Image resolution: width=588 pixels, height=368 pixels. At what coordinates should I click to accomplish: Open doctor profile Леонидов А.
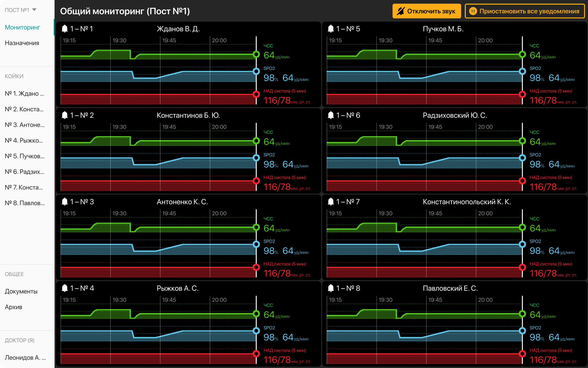point(25,358)
